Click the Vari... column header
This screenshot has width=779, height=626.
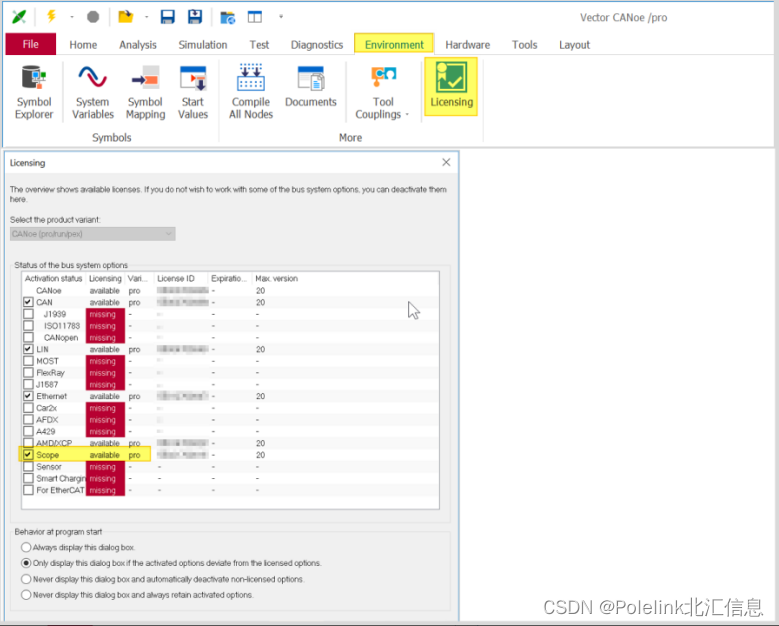pyautogui.click(x=139, y=278)
